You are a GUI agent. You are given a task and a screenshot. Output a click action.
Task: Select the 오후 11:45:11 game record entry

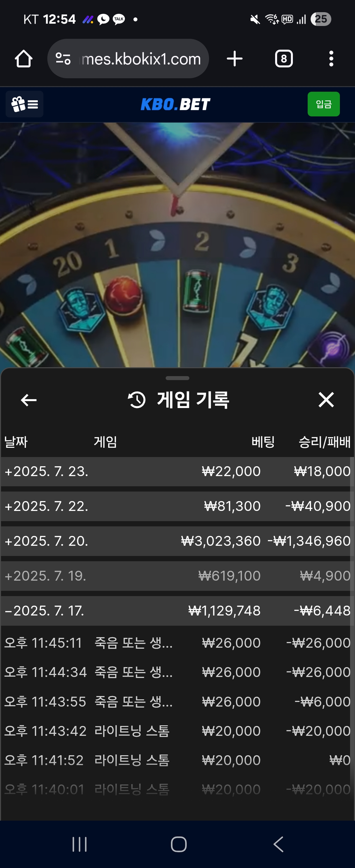click(177, 643)
